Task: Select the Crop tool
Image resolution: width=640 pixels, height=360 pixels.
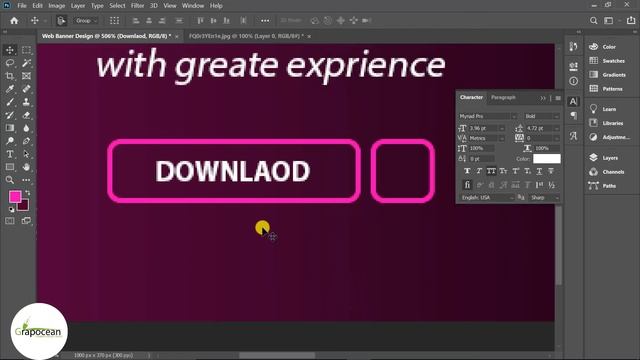Action: 10,76
